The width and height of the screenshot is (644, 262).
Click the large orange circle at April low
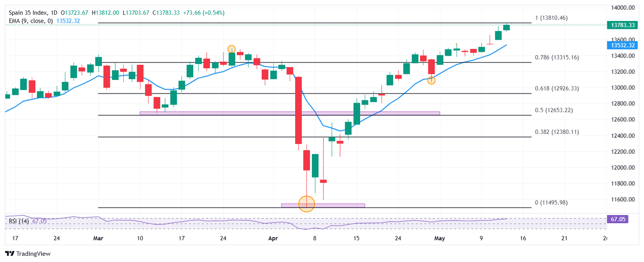click(x=306, y=204)
